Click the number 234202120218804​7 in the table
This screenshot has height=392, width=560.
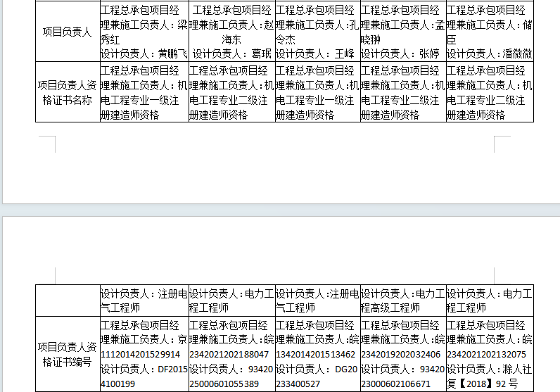(229, 355)
